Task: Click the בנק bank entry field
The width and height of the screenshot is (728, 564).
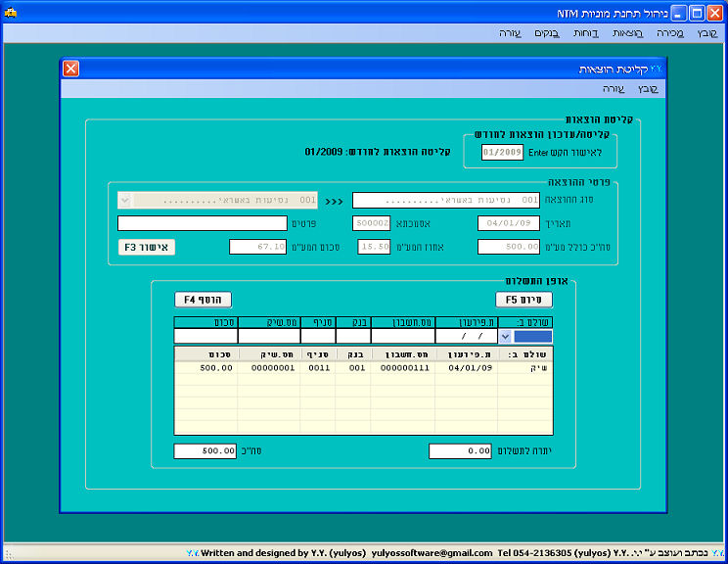Action: [353, 336]
